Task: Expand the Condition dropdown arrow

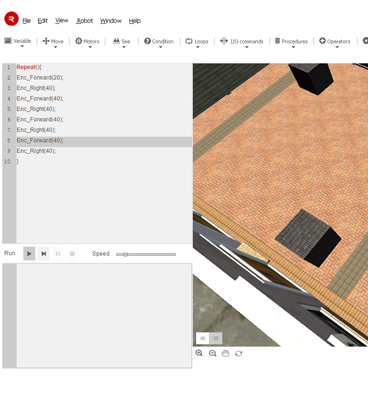Action: pos(160,47)
